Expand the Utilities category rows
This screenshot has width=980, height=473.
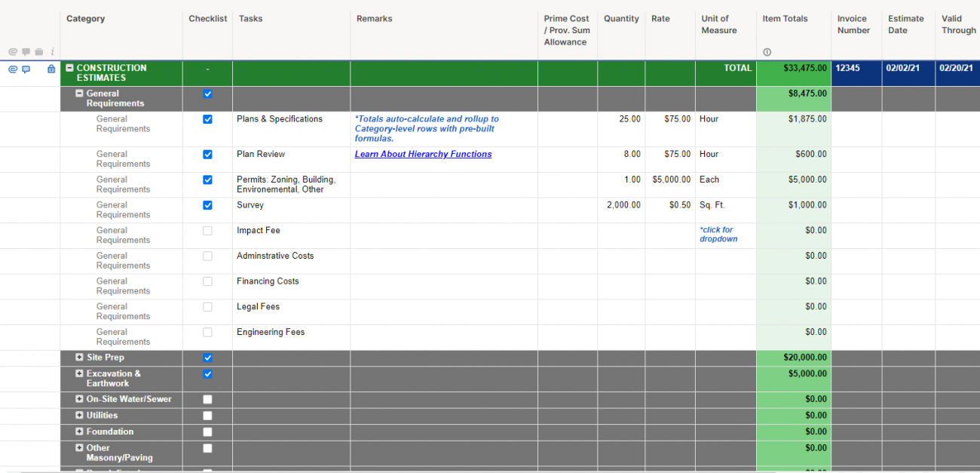(79, 416)
